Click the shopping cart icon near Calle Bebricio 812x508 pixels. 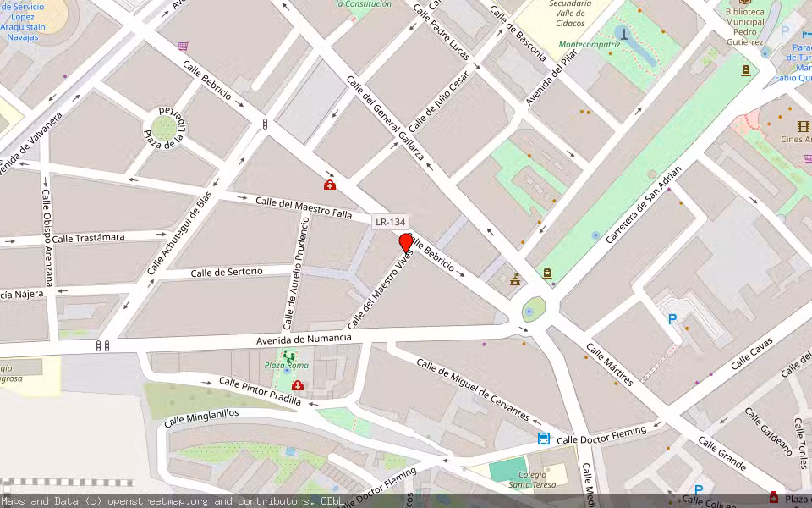click(183, 46)
